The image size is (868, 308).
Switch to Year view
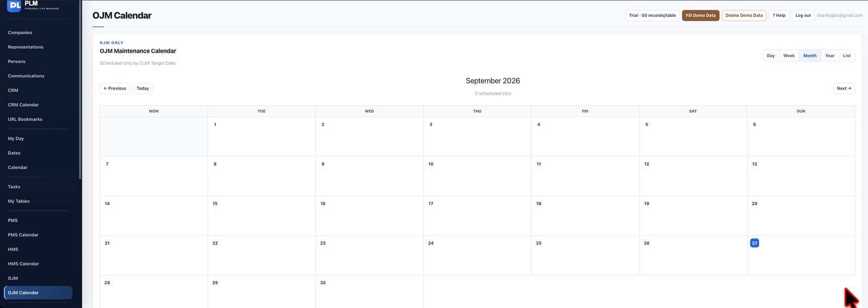(829, 55)
